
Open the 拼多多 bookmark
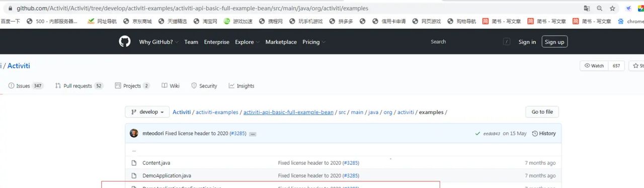[x=341, y=21]
